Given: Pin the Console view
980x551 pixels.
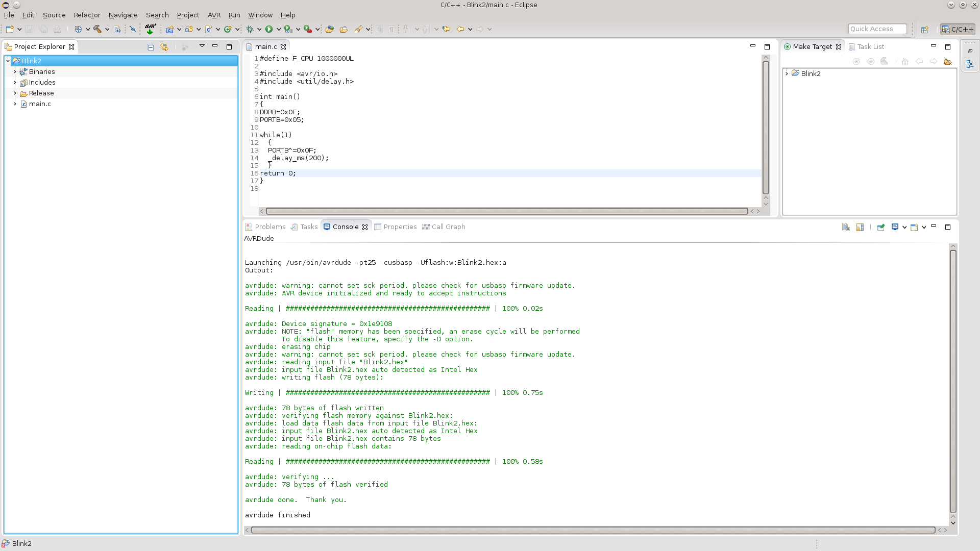Looking at the screenshot, I should (880, 227).
